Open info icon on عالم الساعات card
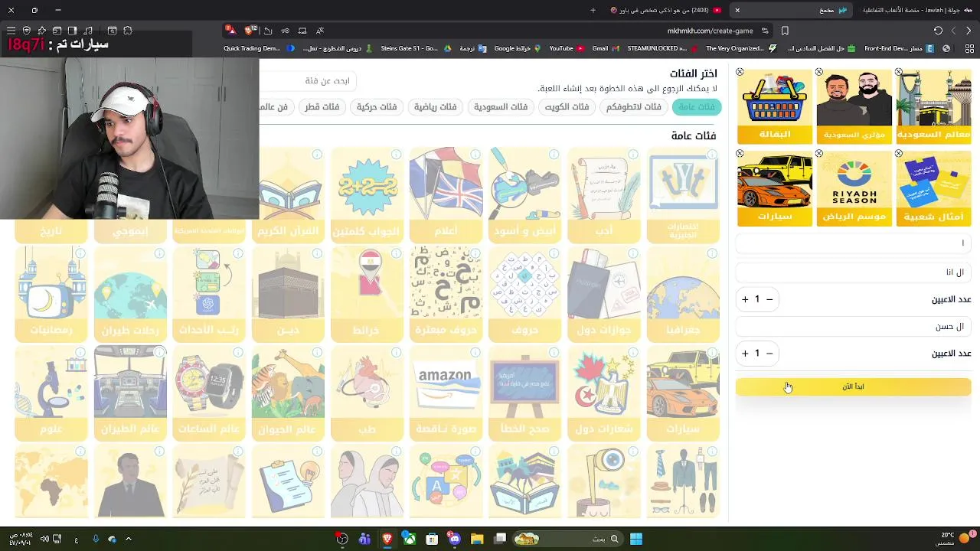The height and width of the screenshot is (551, 980). [x=238, y=353]
